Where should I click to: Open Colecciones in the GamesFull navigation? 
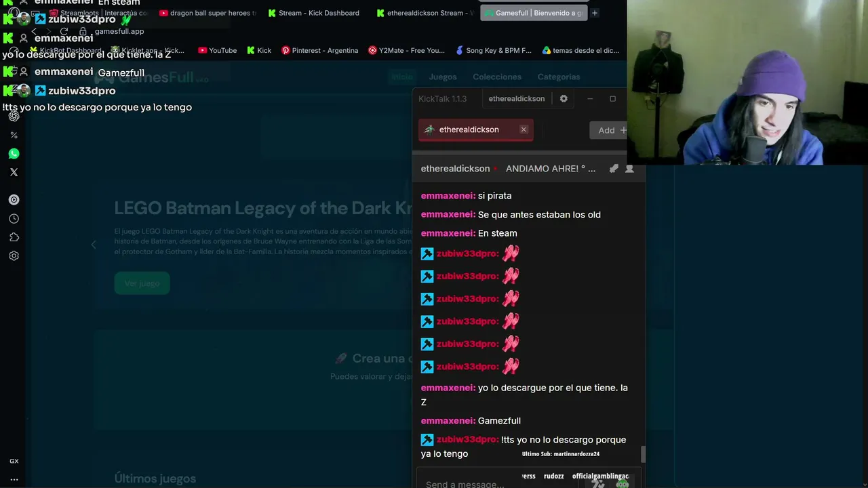(x=497, y=77)
